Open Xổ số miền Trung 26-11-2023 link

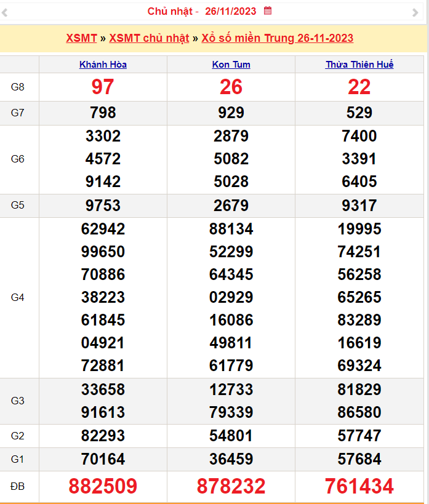(x=277, y=38)
